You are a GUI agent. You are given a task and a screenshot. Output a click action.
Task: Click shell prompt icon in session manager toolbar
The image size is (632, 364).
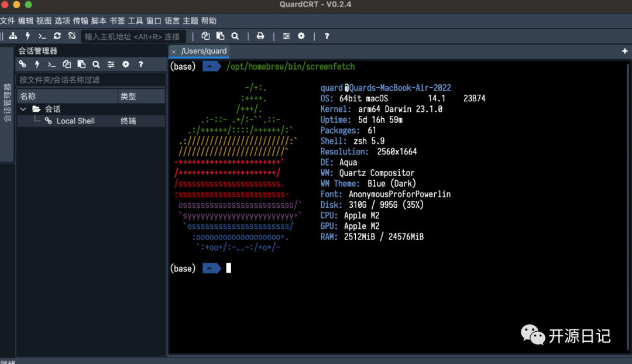pyautogui.click(x=51, y=64)
